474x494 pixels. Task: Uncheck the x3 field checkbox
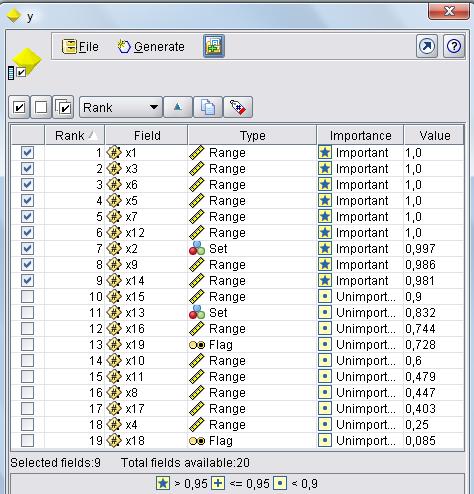click(x=27, y=169)
